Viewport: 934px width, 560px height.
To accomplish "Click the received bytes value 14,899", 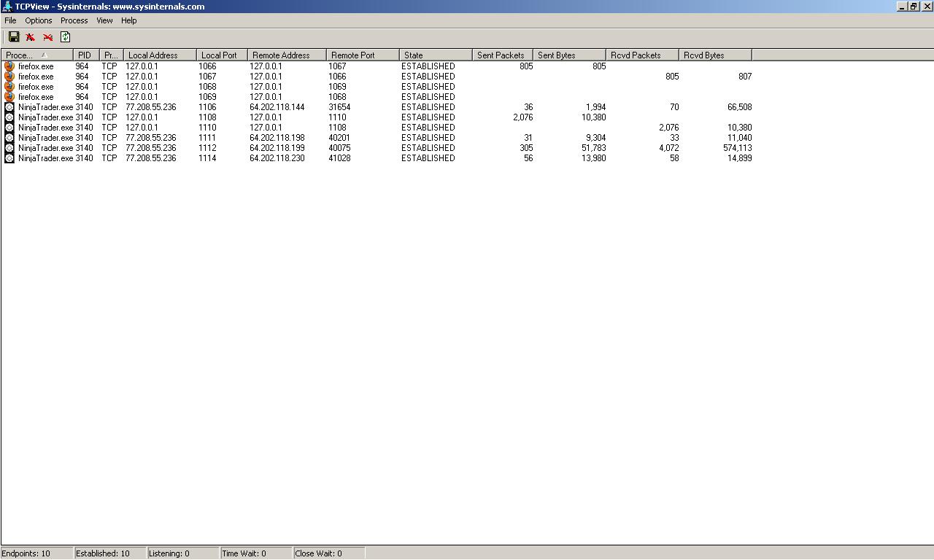I will coord(739,158).
